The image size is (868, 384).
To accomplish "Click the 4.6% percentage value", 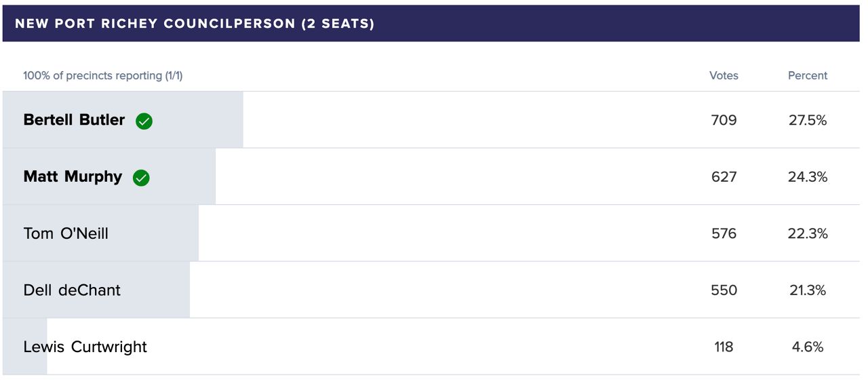I will (x=808, y=347).
